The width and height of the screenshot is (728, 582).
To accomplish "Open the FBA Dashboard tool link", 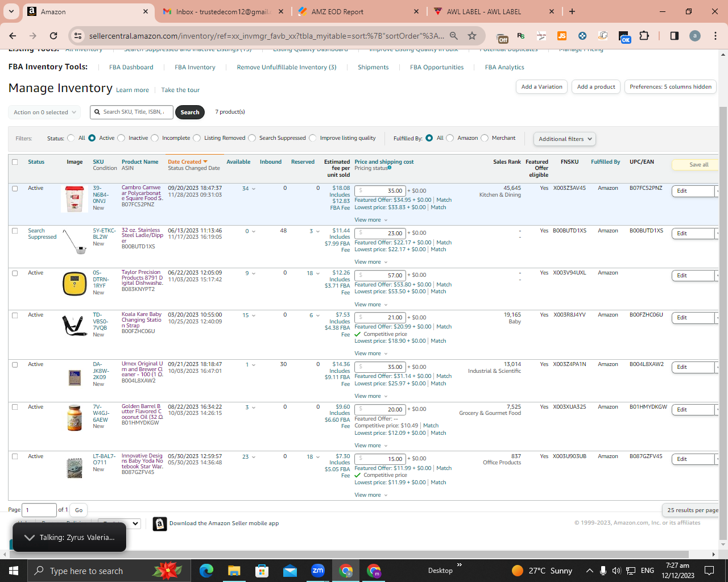I will click(x=131, y=67).
